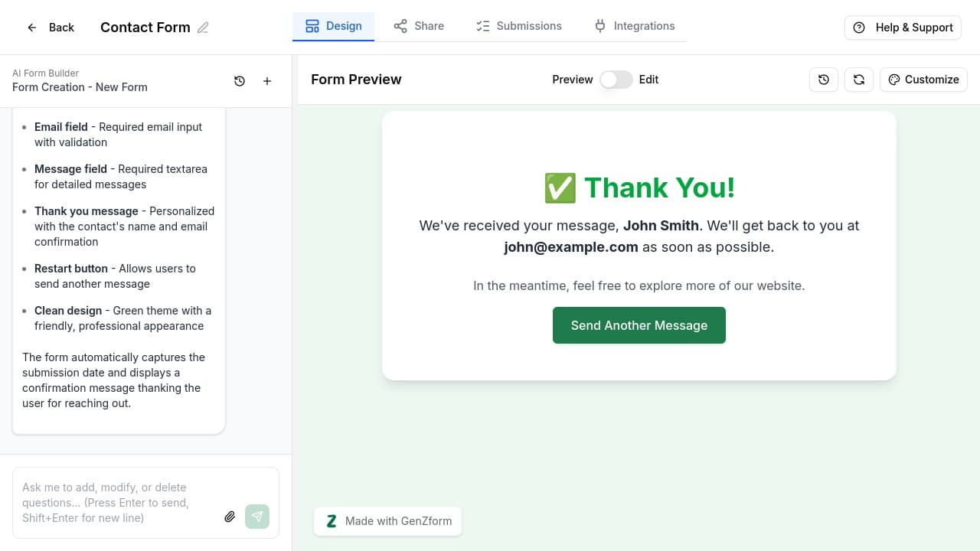This screenshot has width=980, height=551.
Task: Select the Share tab
Action: point(419,25)
